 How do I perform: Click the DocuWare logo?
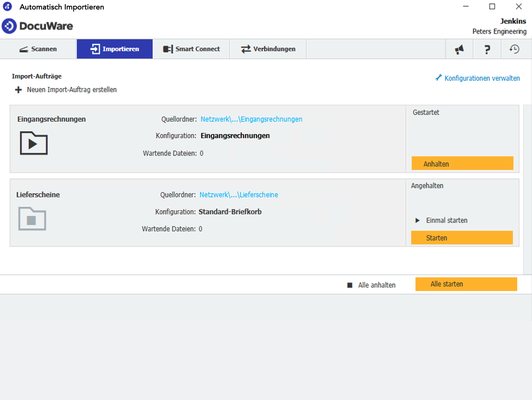pos(37,26)
